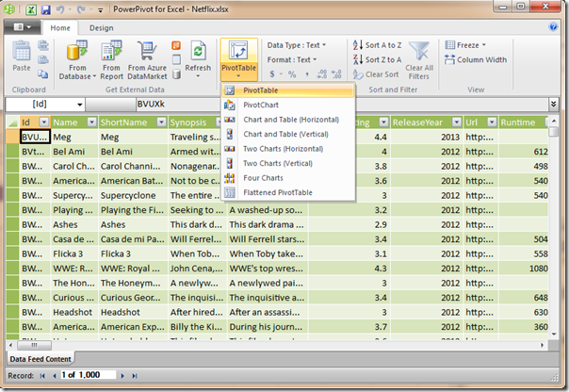
Task: Click the Column Width tool
Action: click(x=476, y=59)
